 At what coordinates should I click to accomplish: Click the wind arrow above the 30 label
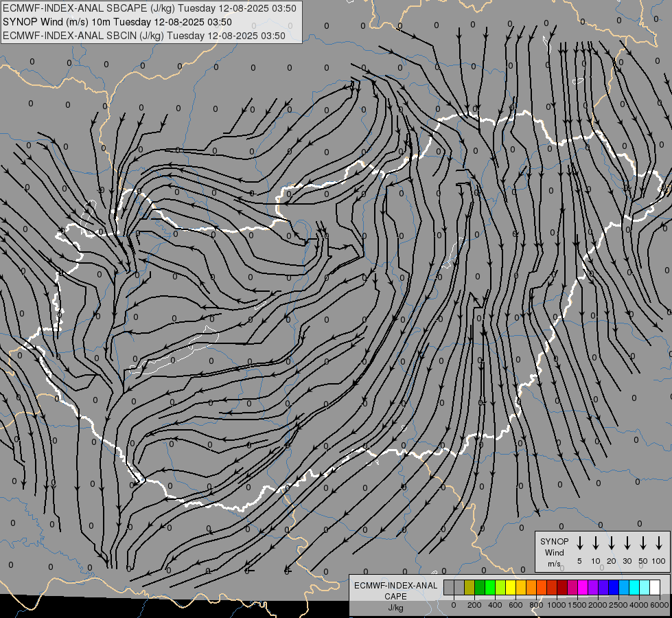pos(627,543)
